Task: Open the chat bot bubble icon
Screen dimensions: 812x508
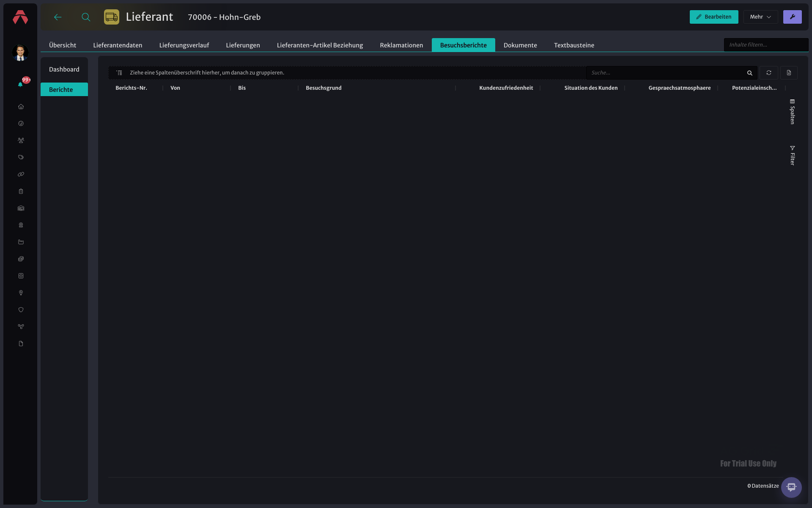Action: pos(791,487)
